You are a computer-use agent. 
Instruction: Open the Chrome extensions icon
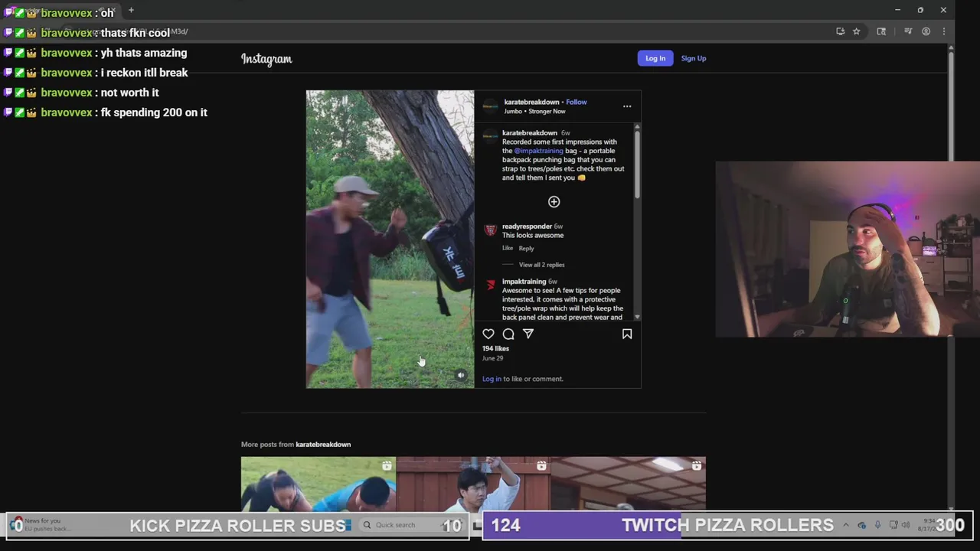(881, 31)
